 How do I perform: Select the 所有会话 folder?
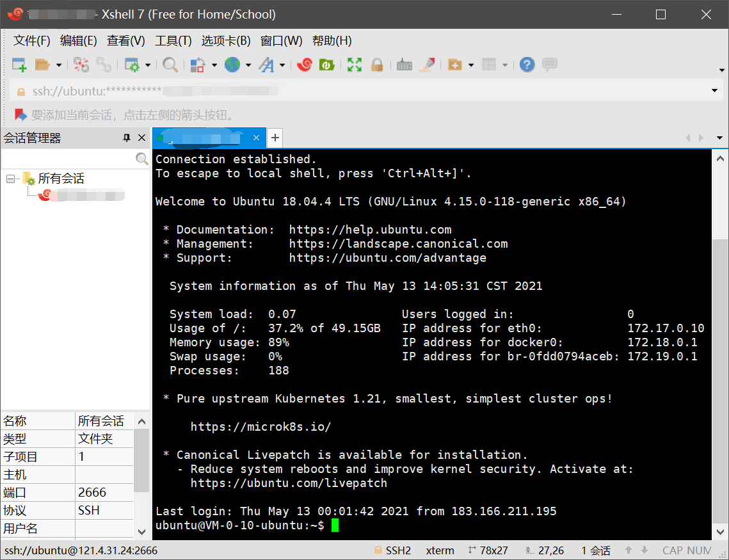coord(61,179)
